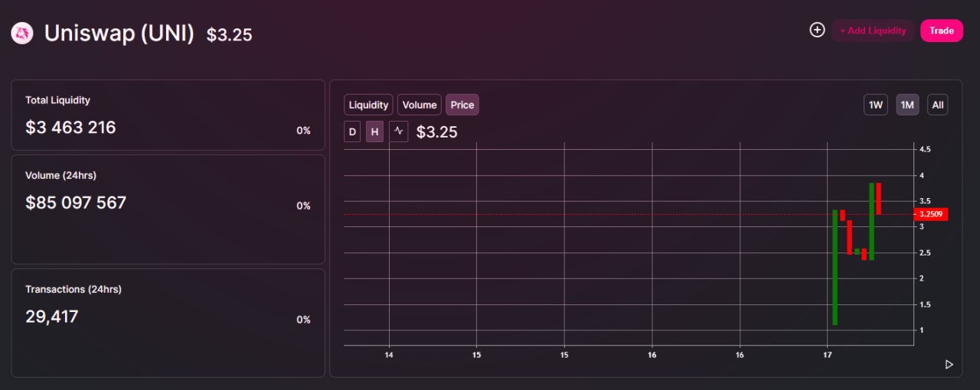Click the Volume (24hrs) label
980x390 pixels.
click(x=60, y=176)
